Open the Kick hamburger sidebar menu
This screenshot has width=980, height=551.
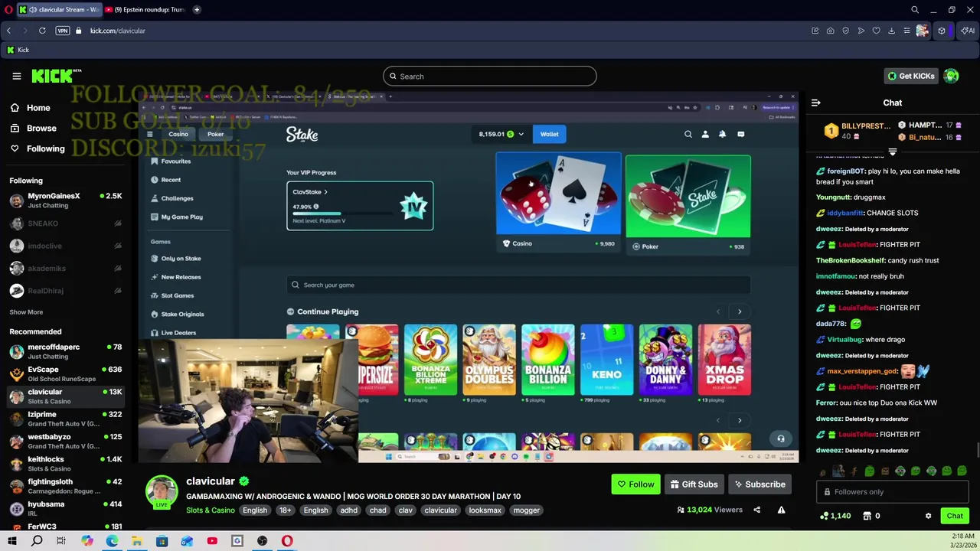point(16,76)
